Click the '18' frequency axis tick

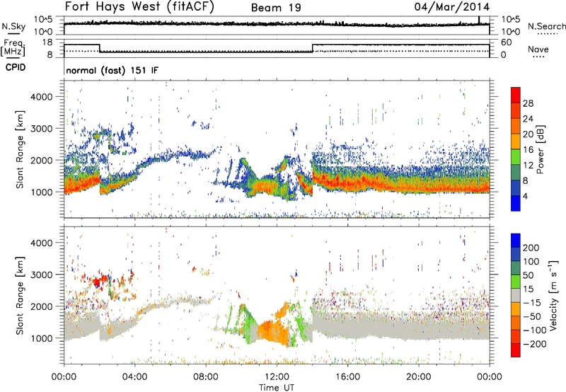pyautogui.click(x=47, y=42)
